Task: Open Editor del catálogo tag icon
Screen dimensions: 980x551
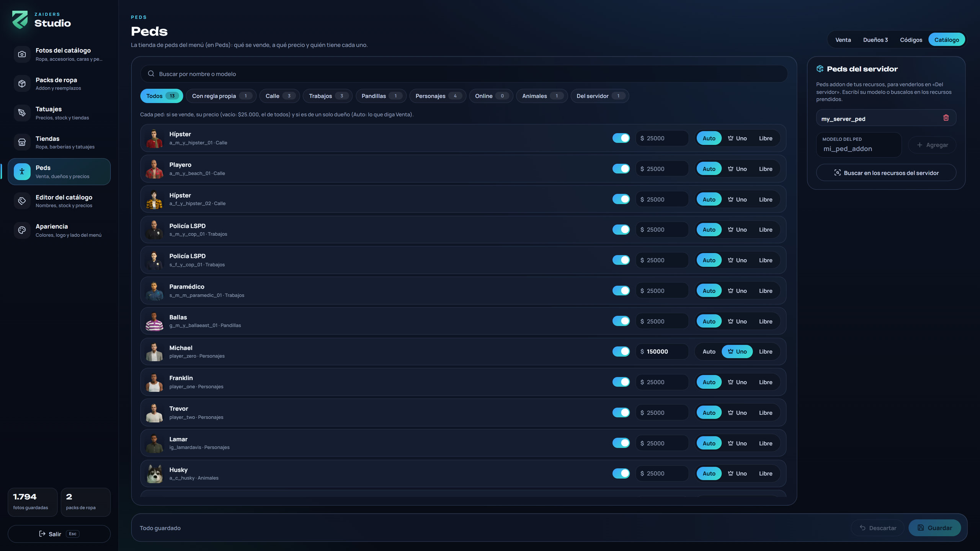Action: pyautogui.click(x=22, y=201)
